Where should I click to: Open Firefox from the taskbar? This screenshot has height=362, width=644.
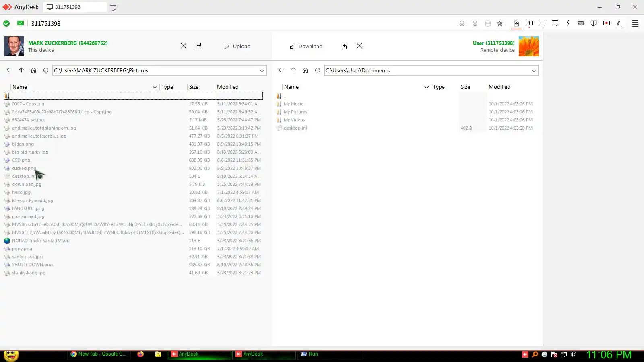[140, 354]
